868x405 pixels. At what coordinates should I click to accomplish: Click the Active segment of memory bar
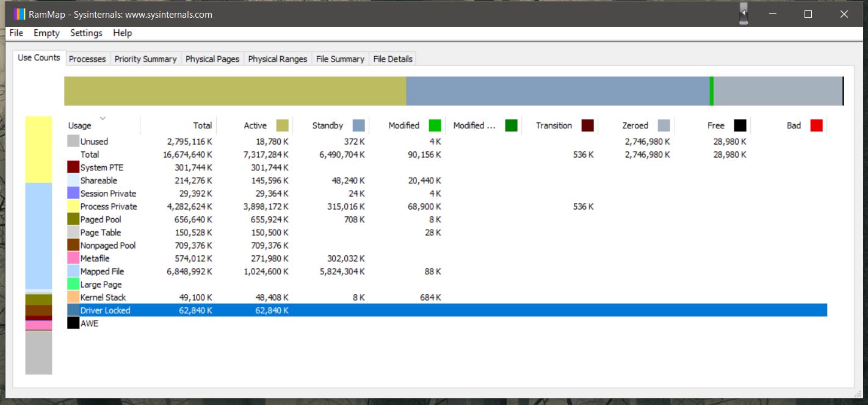pos(235,91)
